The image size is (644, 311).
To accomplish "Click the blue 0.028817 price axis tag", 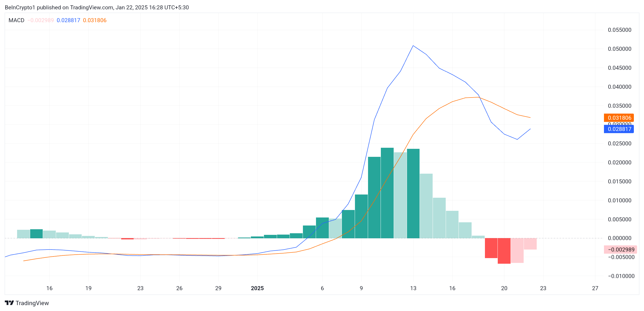I will click(x=619, y=129).
